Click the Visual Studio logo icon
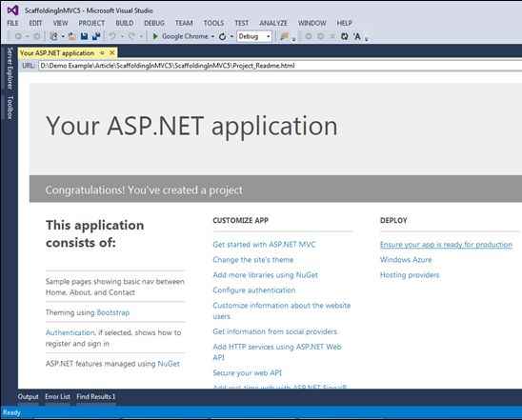Image resolution: width=522 pixels, height=420 pixels. click(x=12, y=10)
